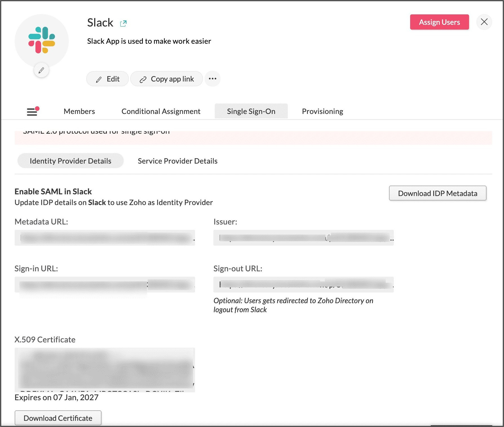The height and width of the screenshot is (427, 504).
Task: Click 'Slack App is used to make work easier'
Action: [149, 41]
